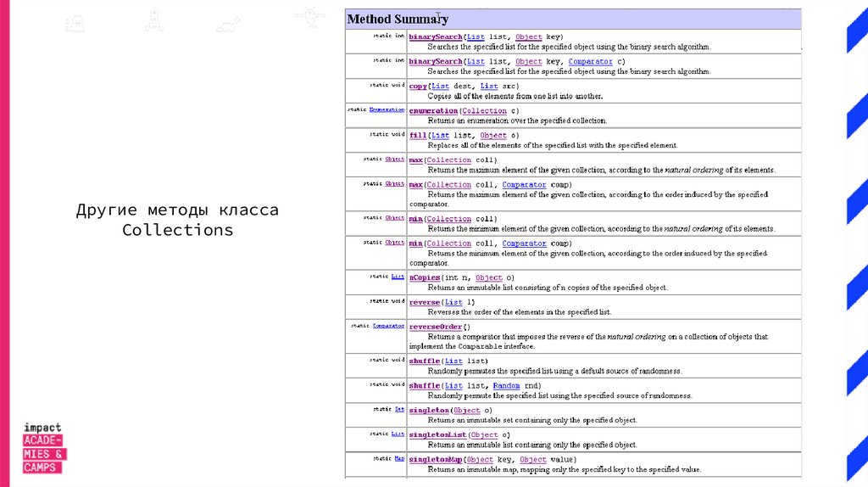Viewport: 868px width, 487px height.
Task: Click Object value link in singletonMap
Action: (533, 460)
